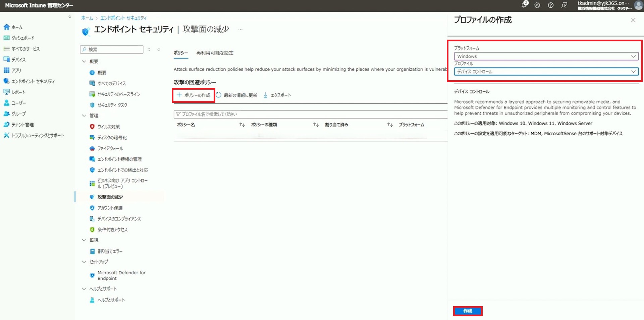Sort by ポリシー名 column arrows
The width and height of the screenshot is (644, 320).
click(242, 125)
